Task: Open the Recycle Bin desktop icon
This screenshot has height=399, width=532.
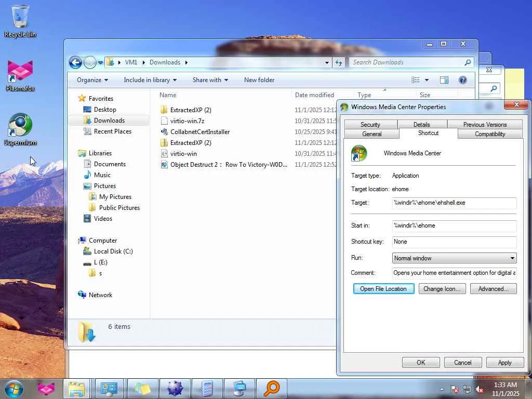Action: click(20, 20)
